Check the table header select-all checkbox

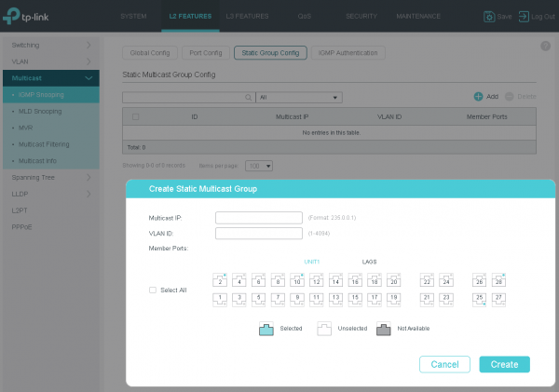[136, 116]
